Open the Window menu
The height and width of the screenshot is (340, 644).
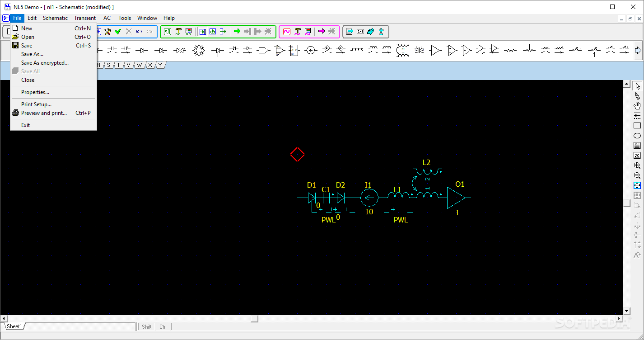(147, 18)
